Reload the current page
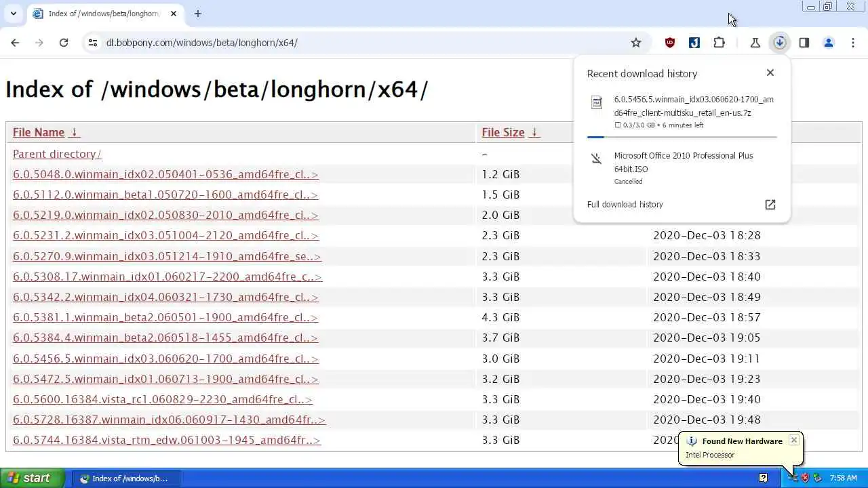868x488 pixels. (x=64, y=43)
